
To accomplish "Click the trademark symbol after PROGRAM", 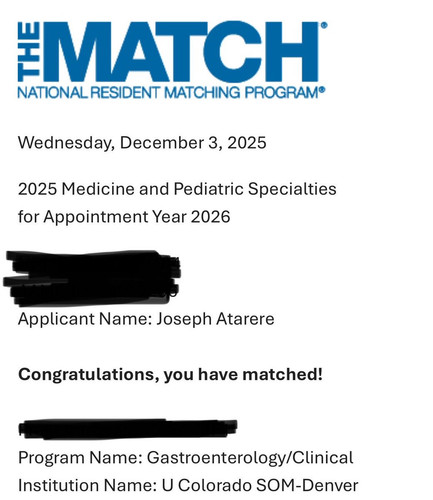I will [322, 90].
